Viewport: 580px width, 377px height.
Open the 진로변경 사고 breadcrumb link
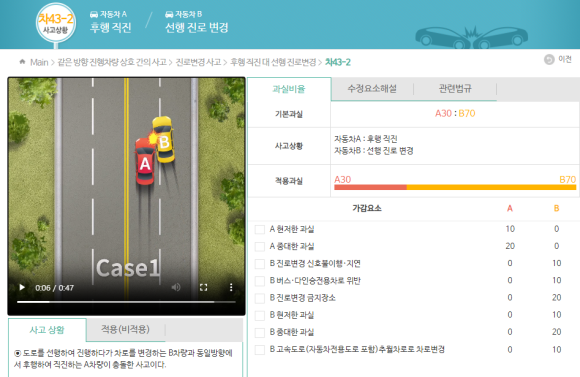[x=198, y=62]
